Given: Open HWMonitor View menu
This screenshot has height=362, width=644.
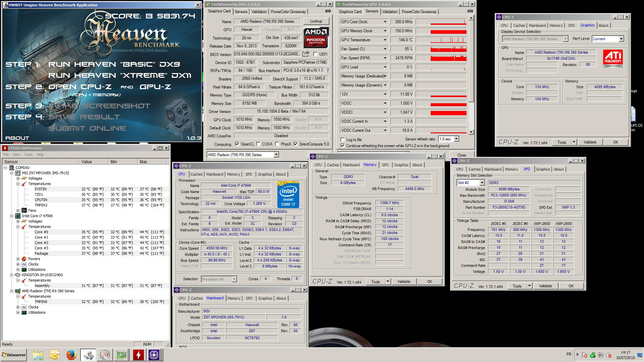Looking at the screenshot, I should point(16,155).
